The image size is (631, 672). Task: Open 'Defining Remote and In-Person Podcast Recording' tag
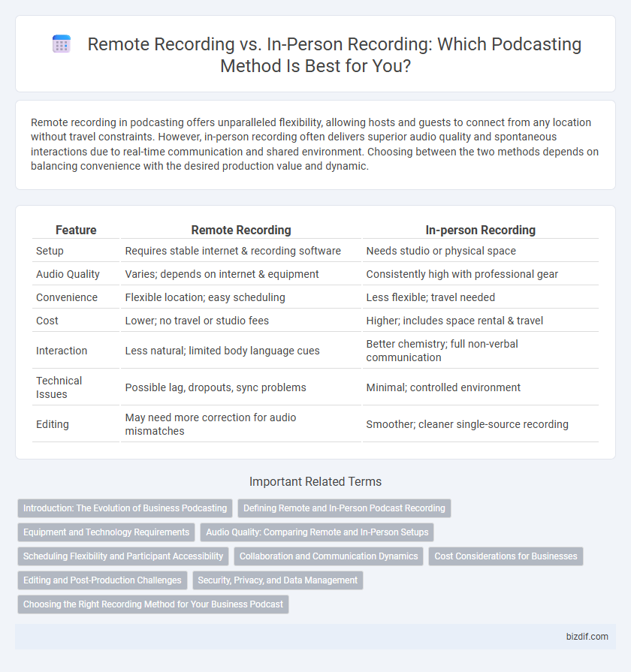coord(344,508)
